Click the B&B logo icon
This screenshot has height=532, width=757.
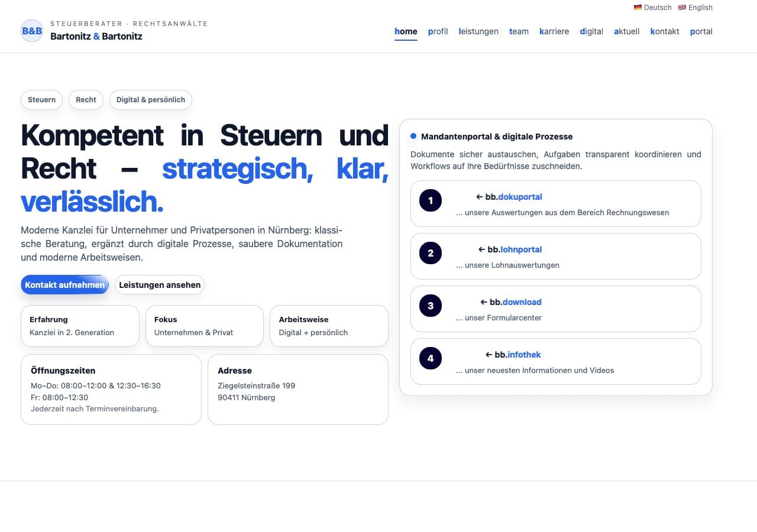click(32, 31)
